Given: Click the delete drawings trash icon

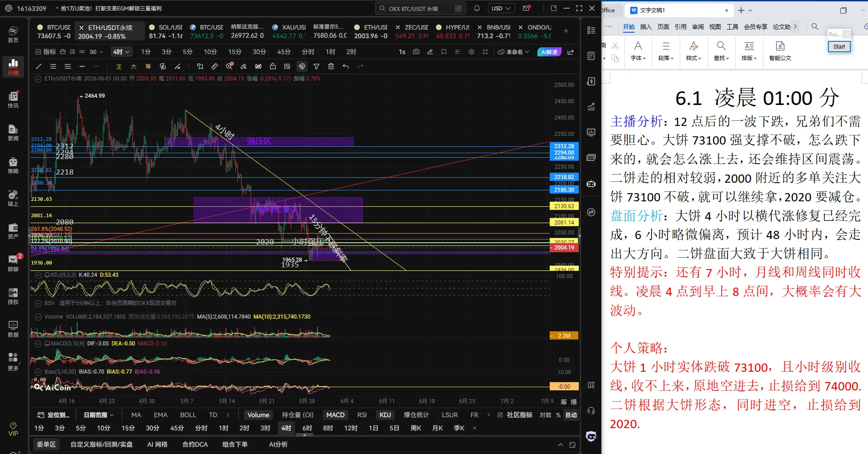Looking at the screenshot, I should pyautogui.click(x=331, y=66).
